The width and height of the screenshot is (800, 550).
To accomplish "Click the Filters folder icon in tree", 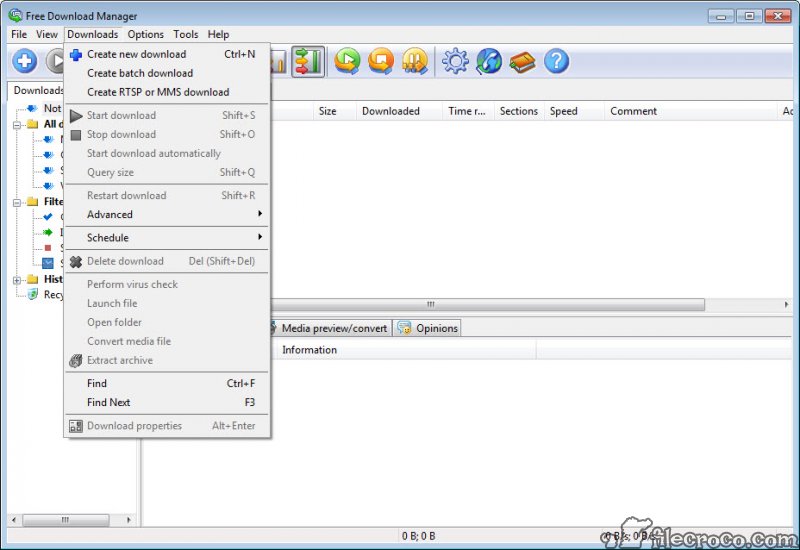I will point(33,202).
